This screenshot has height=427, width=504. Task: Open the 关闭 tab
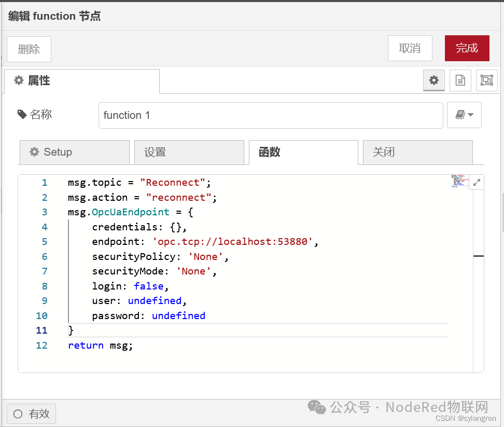click(x=417, y=152)
